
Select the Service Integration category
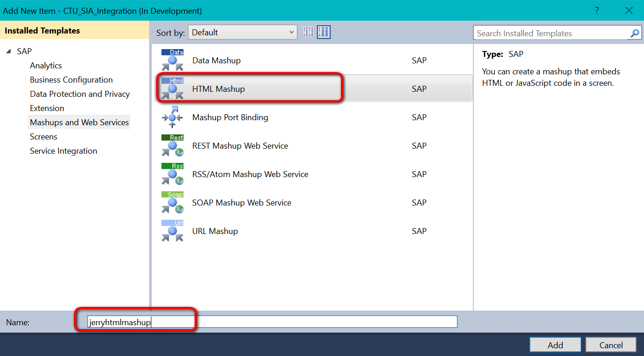(x=63, y=151)
